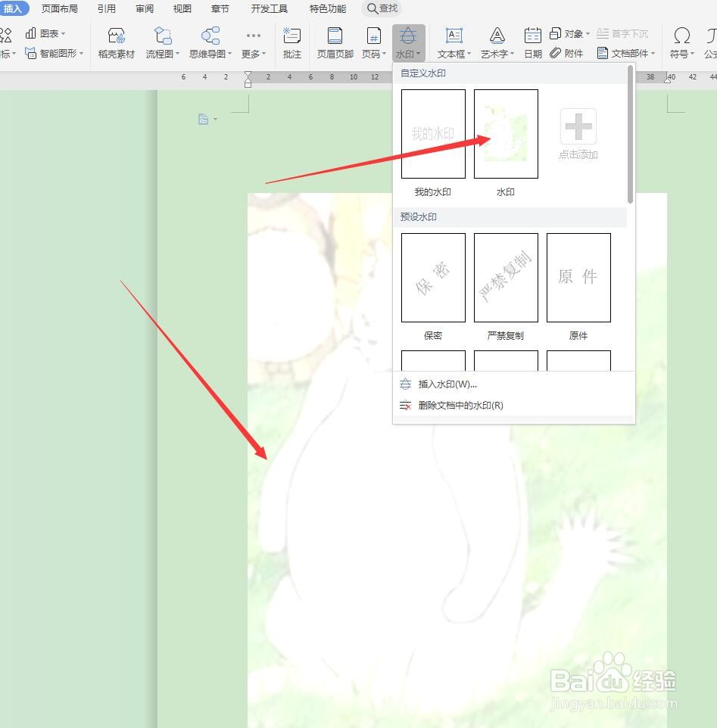Click 文档部件 document parts icon
717x728 pixels.
(x=603, y=54)
